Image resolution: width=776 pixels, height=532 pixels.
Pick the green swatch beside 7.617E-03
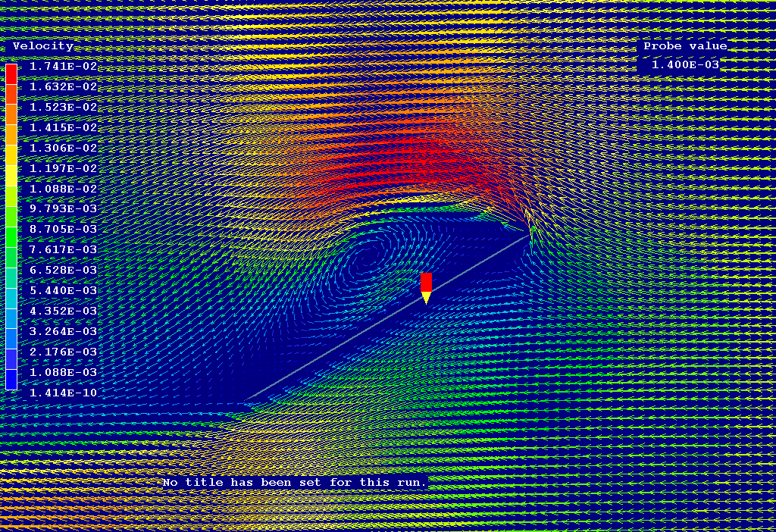(11, 250)
